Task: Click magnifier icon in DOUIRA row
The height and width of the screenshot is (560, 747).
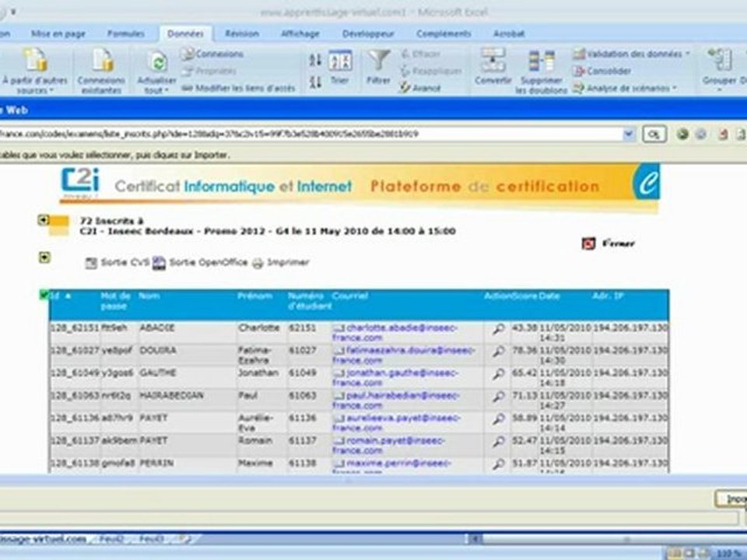Action: (498, 352)
